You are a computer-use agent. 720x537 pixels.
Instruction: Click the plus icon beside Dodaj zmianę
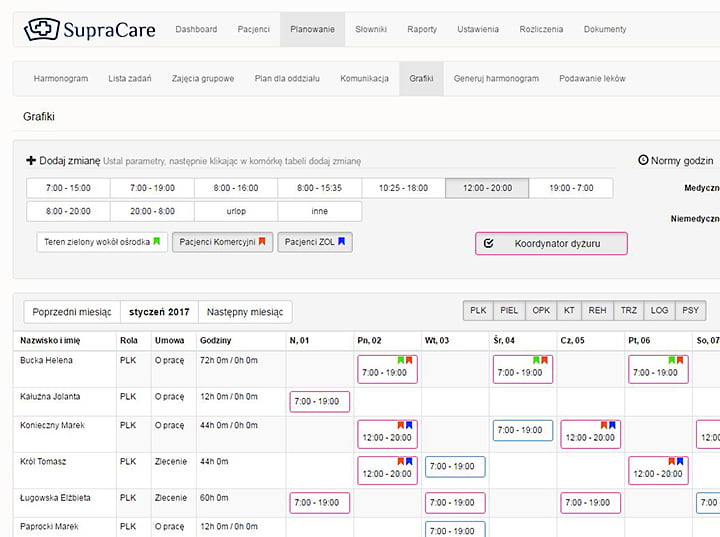click(31, 160)
